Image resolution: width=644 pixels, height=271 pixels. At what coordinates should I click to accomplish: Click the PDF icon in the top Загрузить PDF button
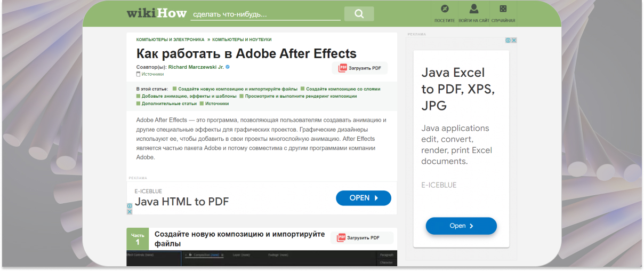[x=343, y=68]
